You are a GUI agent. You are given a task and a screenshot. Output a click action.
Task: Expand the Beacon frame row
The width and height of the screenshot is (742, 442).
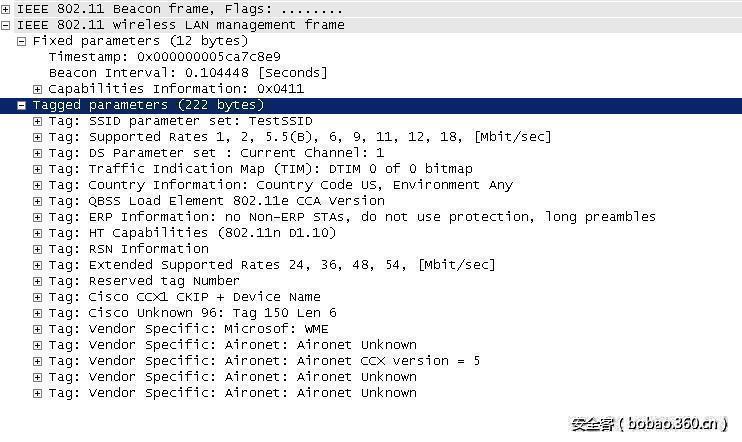point(6,9)
